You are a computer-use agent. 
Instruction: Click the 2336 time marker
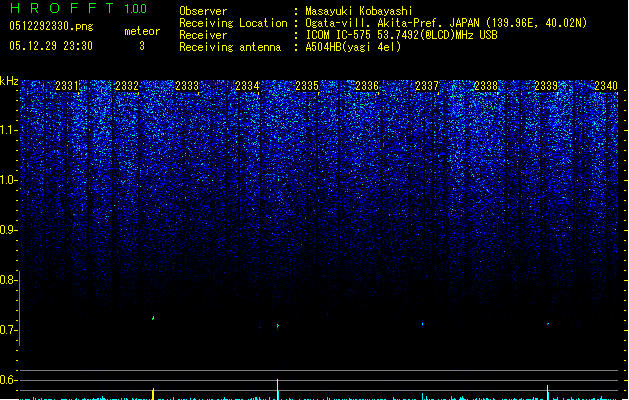(367, 86)
